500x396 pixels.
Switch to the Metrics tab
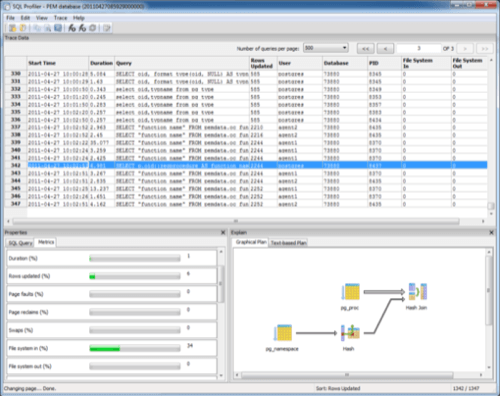pos(46,242)
